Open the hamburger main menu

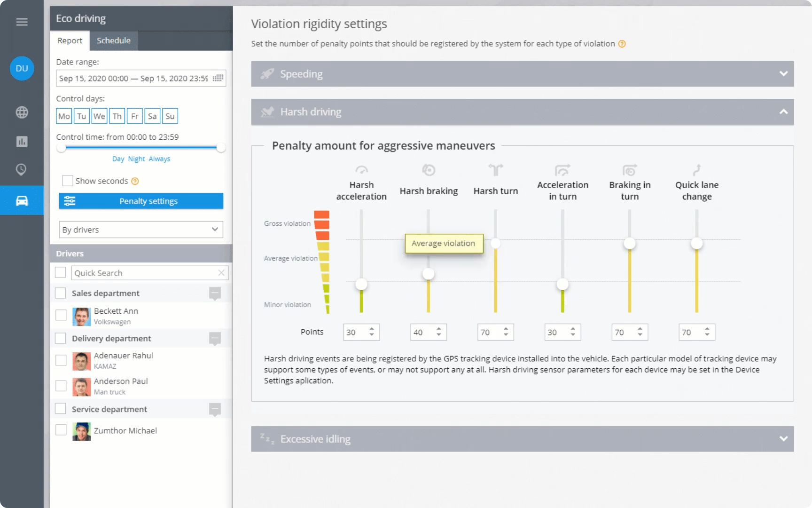coord(22,22)
